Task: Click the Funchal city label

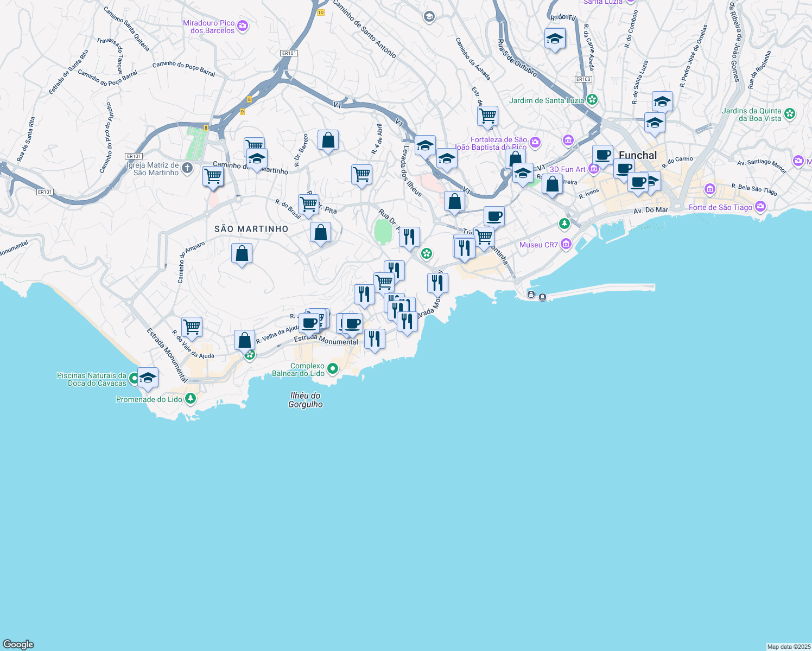Action: coord(638,155)
